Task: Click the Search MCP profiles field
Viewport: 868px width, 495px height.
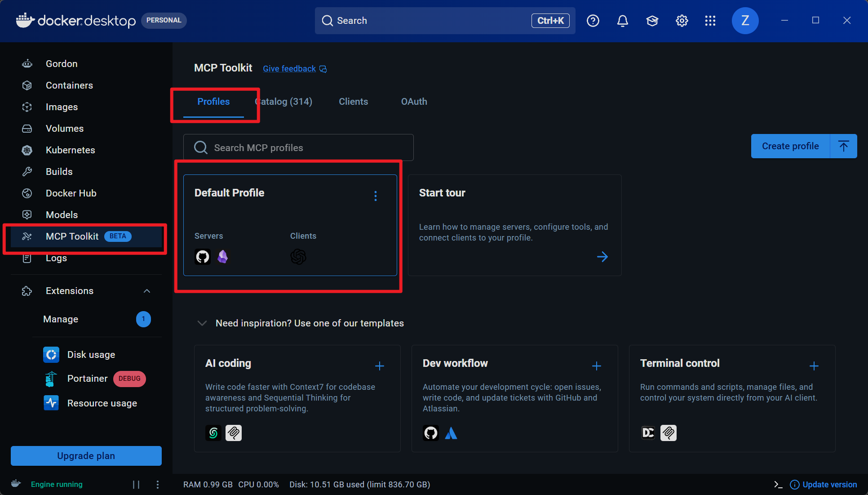Action: point(298,147)
